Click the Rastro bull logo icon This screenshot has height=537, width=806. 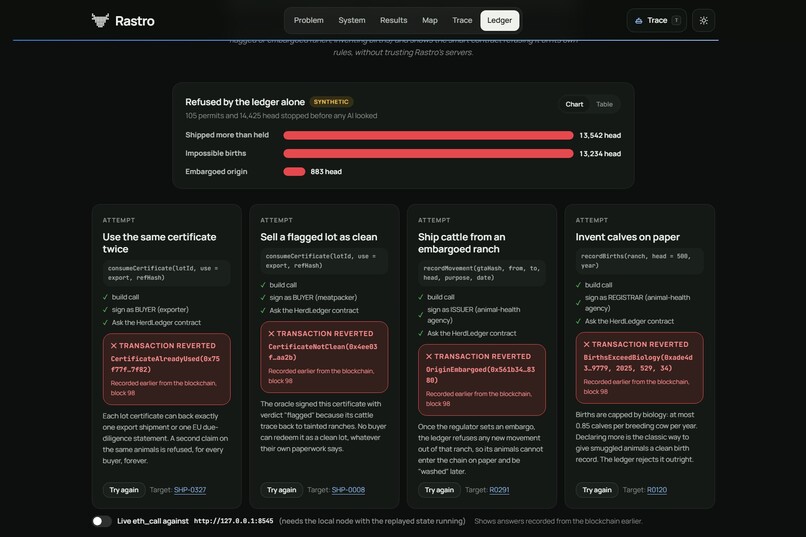pyautogui.click(x=100, y=20)
